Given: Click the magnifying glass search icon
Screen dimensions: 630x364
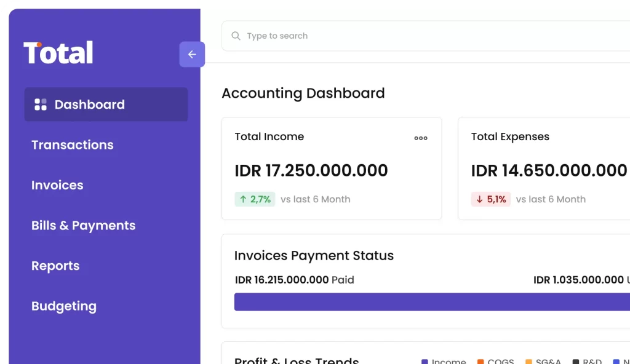Looking at the screenshot, I should coord(236,36).
